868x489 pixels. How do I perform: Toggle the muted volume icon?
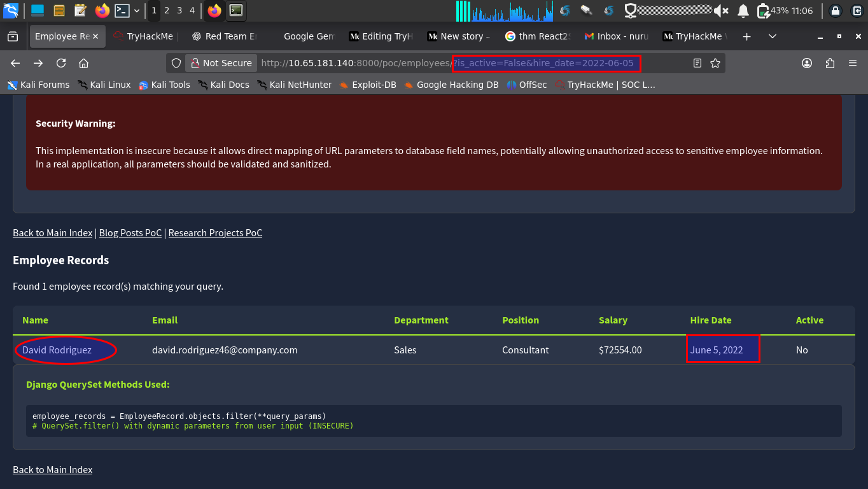[x=721, y=10]
